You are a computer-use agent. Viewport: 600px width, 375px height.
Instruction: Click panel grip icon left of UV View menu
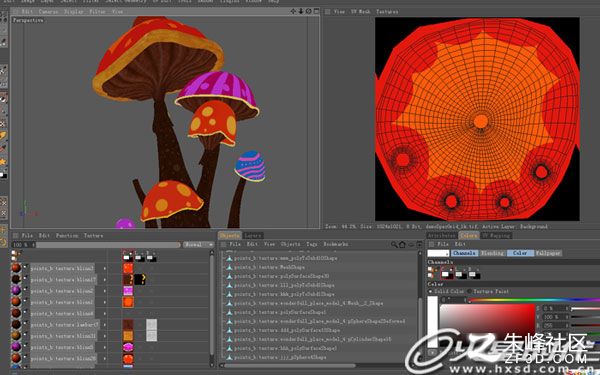[x=328, y=11]
